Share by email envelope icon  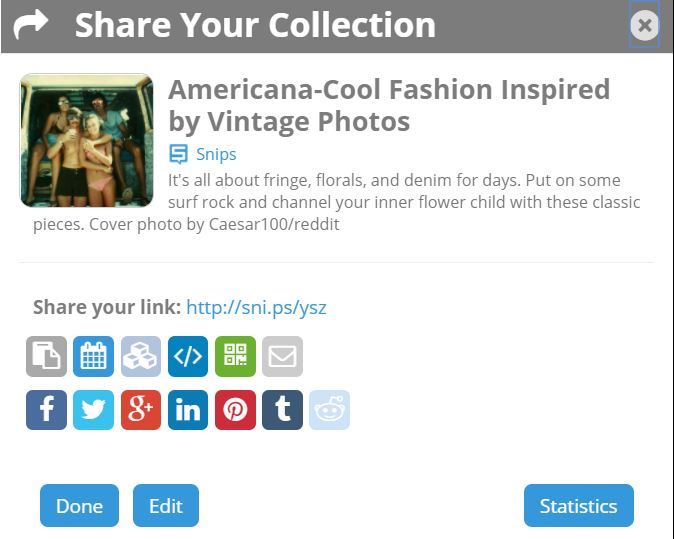[282, 356]
